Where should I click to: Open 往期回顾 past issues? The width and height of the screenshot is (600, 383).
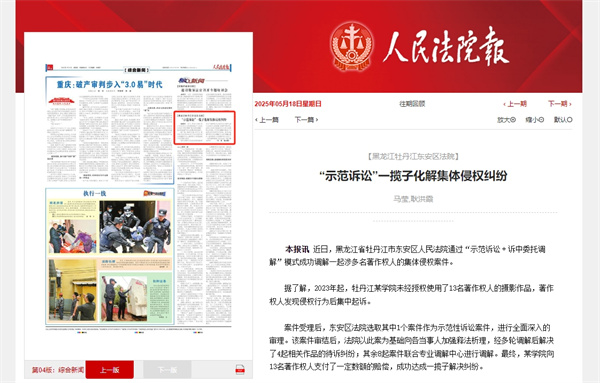[412, 104]
